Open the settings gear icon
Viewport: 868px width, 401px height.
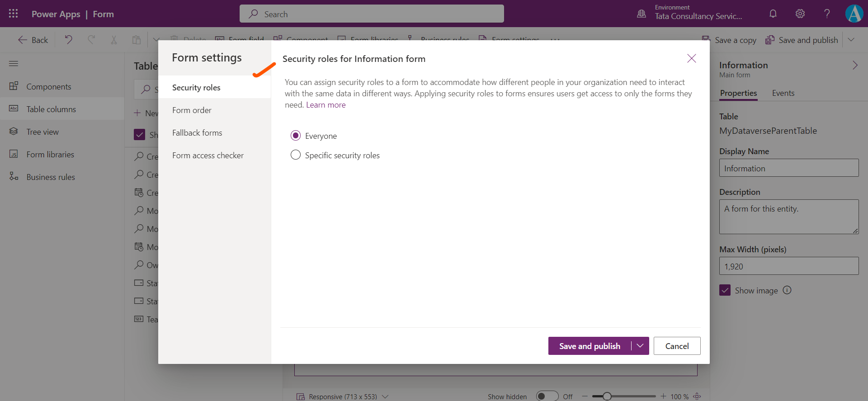tap(800, 14)
